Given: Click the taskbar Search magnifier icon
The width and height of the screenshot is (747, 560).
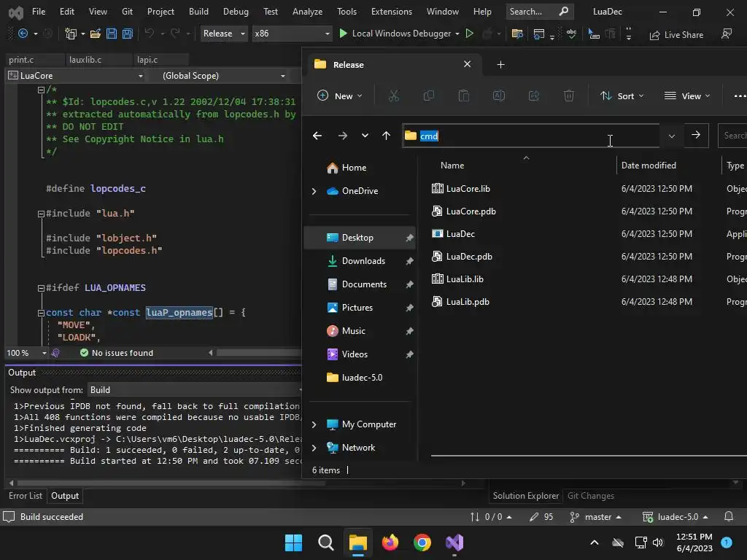Looking at the screenshot, I should pyautogui.click(x=326, y=542).
